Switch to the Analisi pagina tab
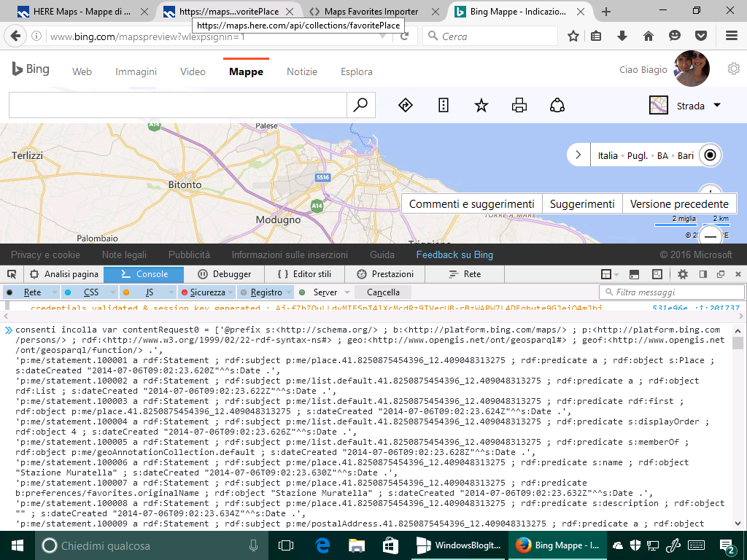The image size is (747, 560). click(64, 274)
